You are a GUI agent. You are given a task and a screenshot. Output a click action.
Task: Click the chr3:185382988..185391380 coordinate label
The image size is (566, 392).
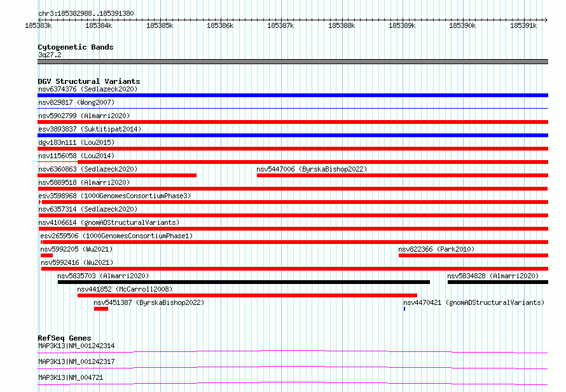coord(86,13)
